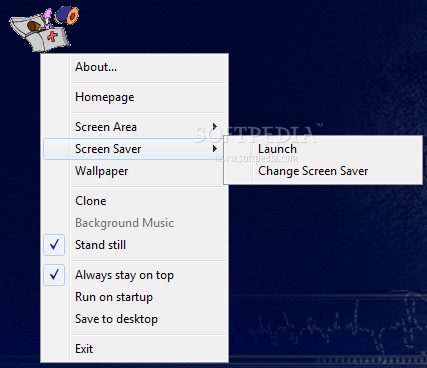Enable Run on startup
Image resolution: width=427 pixels, height=368 pixels.
[x=135, y=297]
